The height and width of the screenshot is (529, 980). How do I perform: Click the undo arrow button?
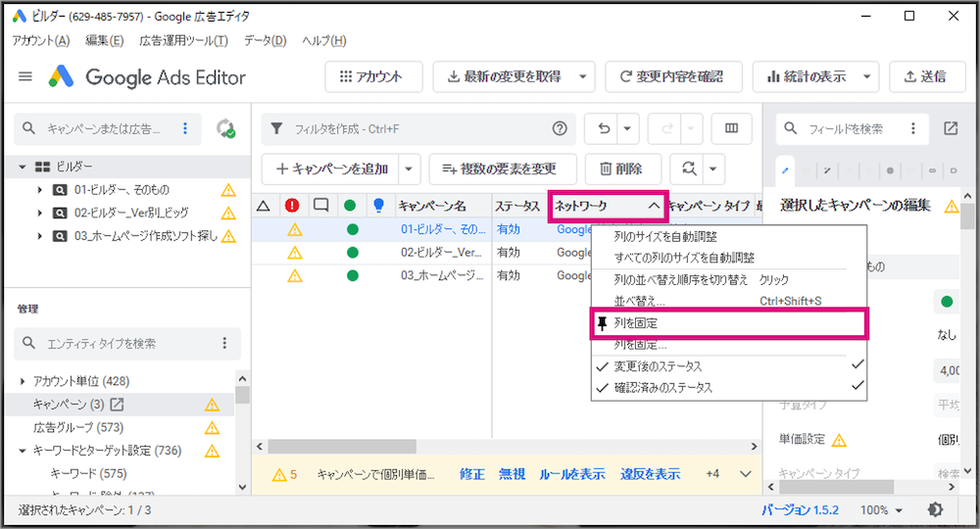click(603, 128)
